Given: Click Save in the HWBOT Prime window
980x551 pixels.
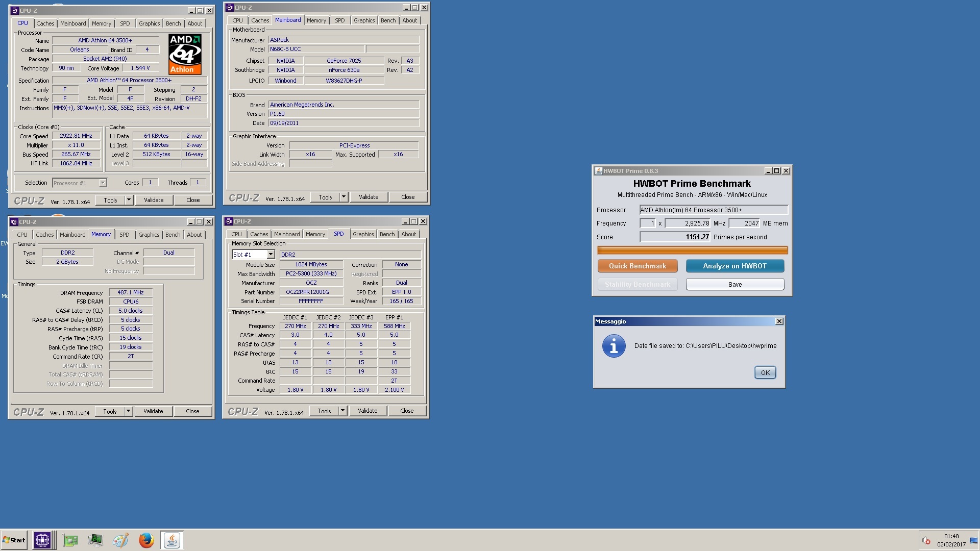Looking at the screenshot, I should (x=735, y=284).
